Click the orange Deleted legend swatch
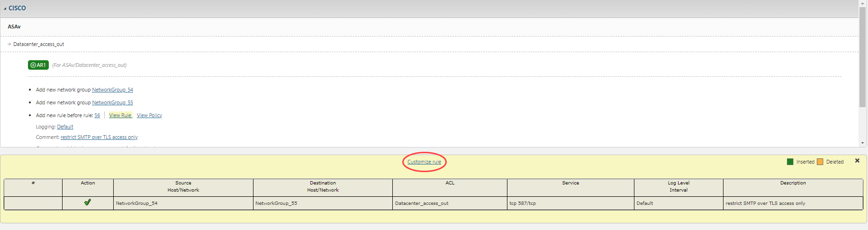The height and width of the screenshot is (230, 868). [x=820, y=162]
